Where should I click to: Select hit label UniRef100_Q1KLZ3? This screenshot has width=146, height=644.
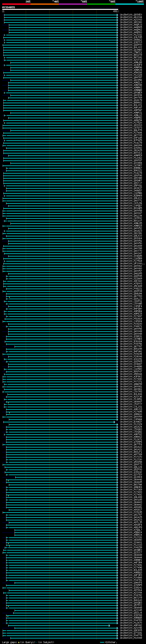[131, 299]
